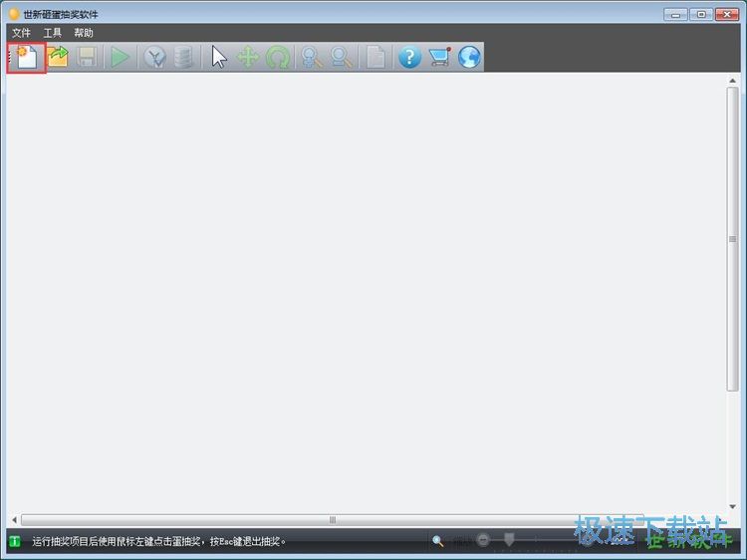Run the project with green play
This screenshot has width=747, height=560.
pos(120,57)
